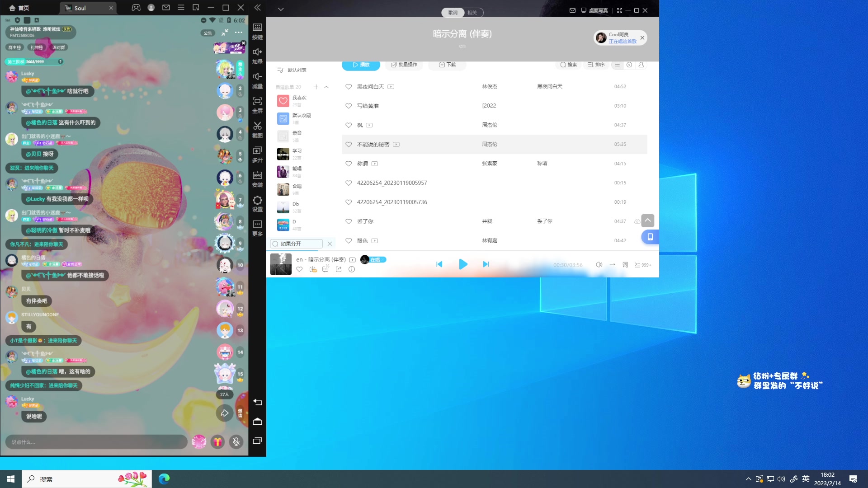The height and width of the screenshot is (488, 868).
Task: Click the play button in the player bar
Action: [x=463, y=264]
